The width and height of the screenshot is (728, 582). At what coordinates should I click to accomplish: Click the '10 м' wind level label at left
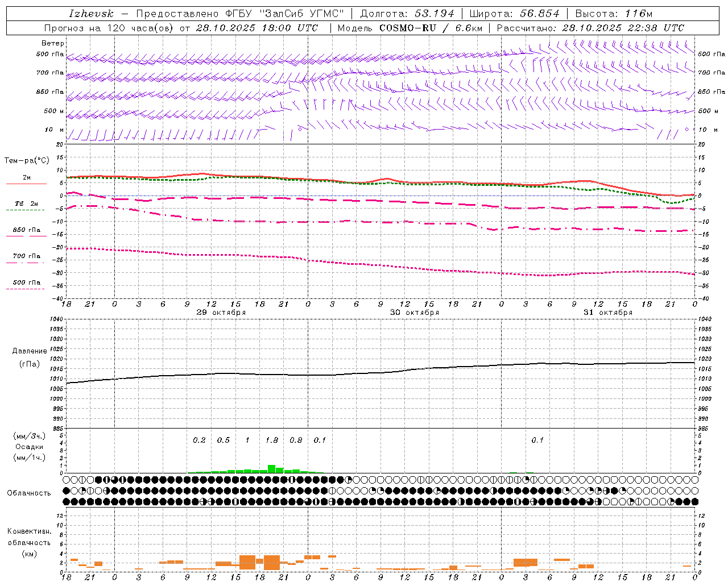tap(55, 130)
